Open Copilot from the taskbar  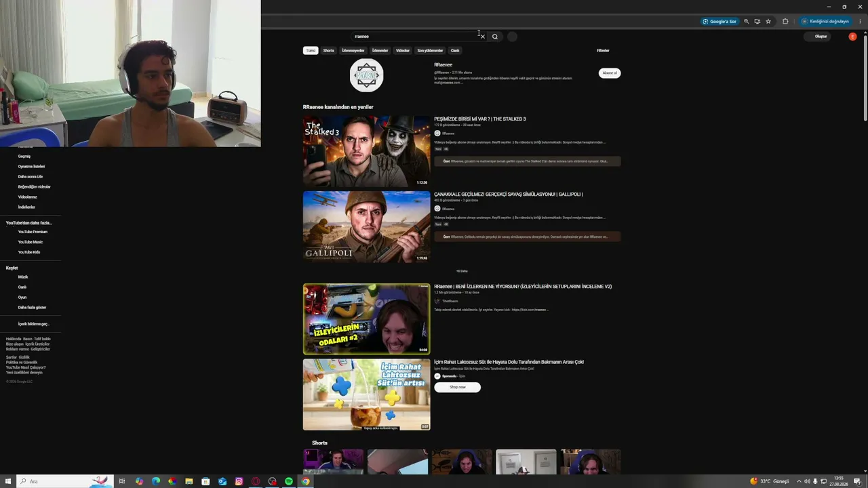click(139, 481)
